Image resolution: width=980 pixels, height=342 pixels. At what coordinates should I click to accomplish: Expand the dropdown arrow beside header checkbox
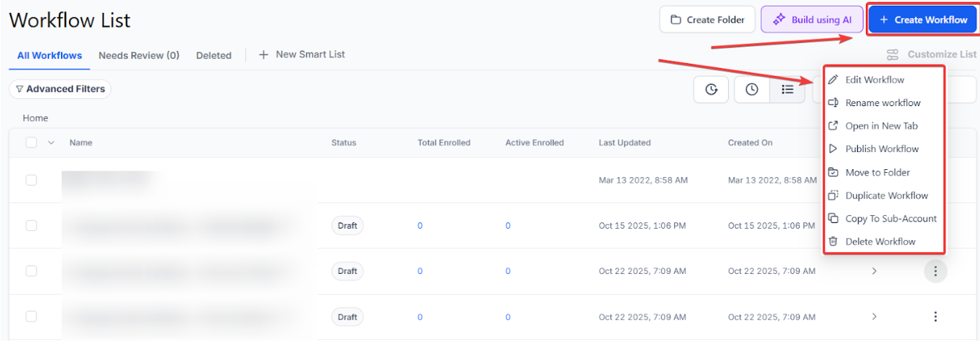pyautogui.click(x=51, y=143)
